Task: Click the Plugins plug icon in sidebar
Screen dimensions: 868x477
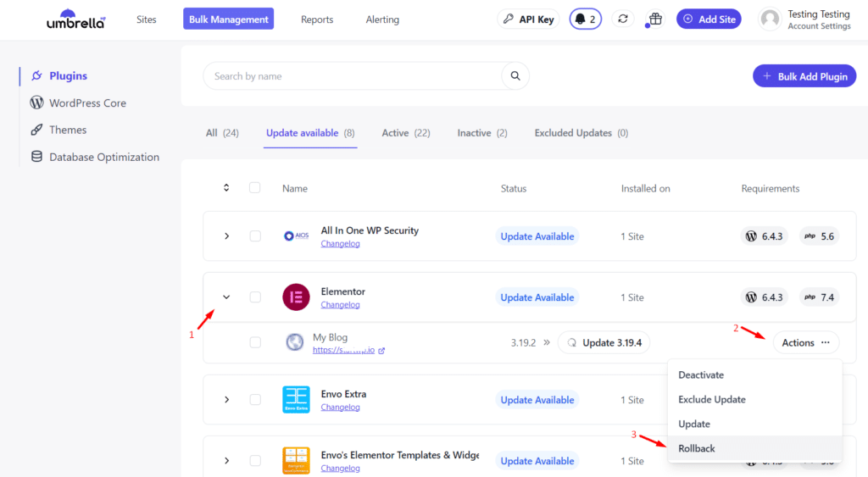Action: [36, 75]
